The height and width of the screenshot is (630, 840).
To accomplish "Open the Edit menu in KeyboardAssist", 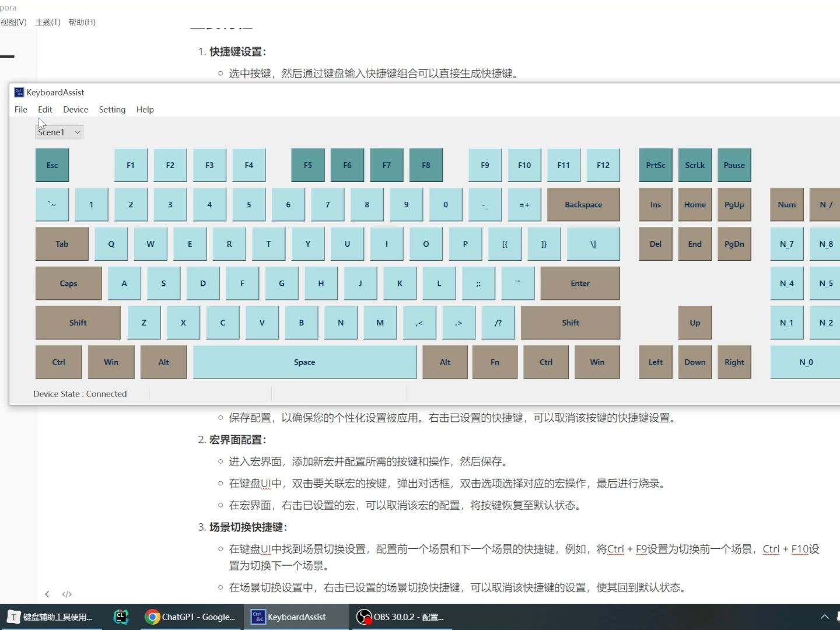I will (x=45, y=109).
